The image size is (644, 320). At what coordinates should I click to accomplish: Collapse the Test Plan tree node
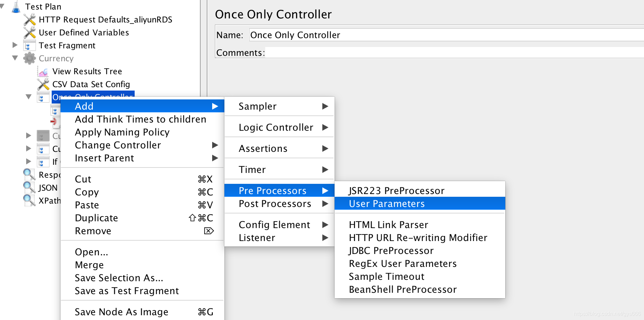(x=2, y=6)
